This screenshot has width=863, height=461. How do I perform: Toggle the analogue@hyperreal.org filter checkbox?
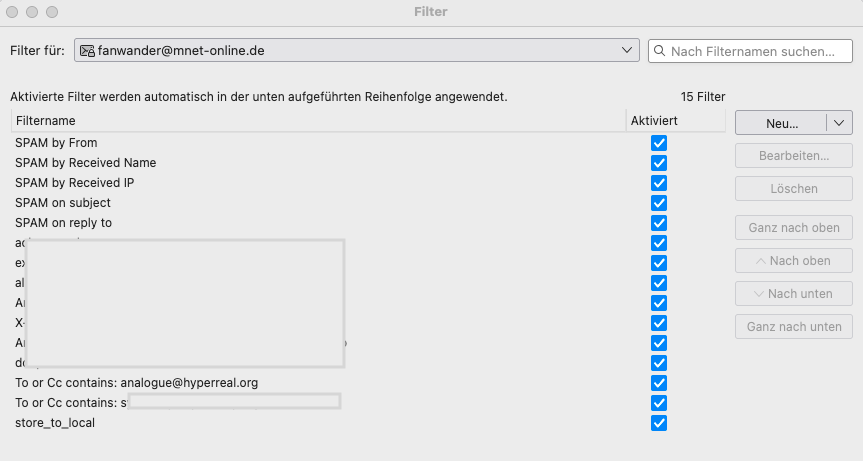click(658, 383)
